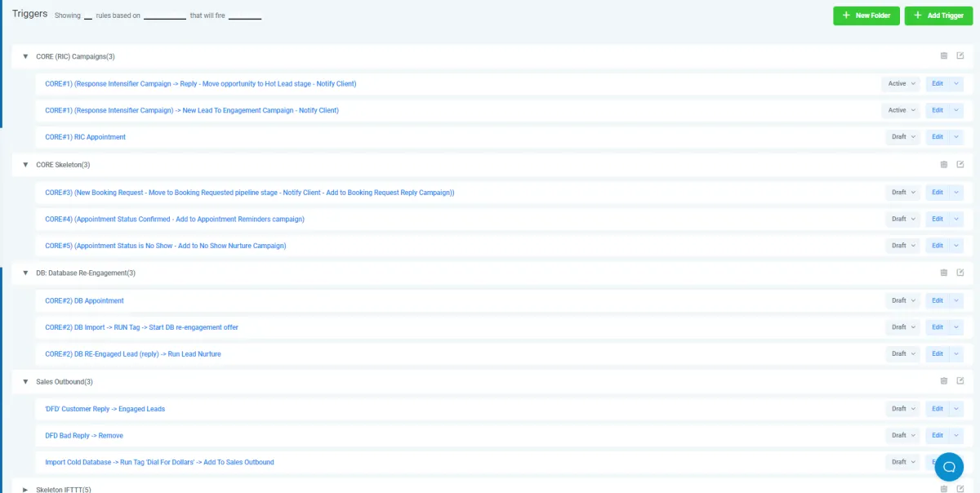Open CORE#1) Reply Move opportunity to Hot Lead trigger
Screen dimensions: 980x493
coord(200,83)
